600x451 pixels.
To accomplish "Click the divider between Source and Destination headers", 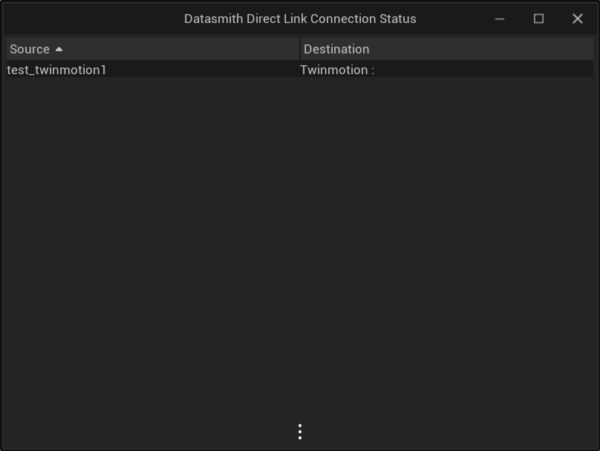I will (299, 49).
